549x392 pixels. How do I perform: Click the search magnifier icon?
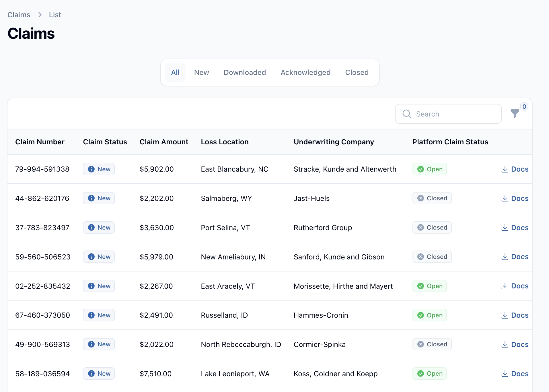tap(406, 114)
